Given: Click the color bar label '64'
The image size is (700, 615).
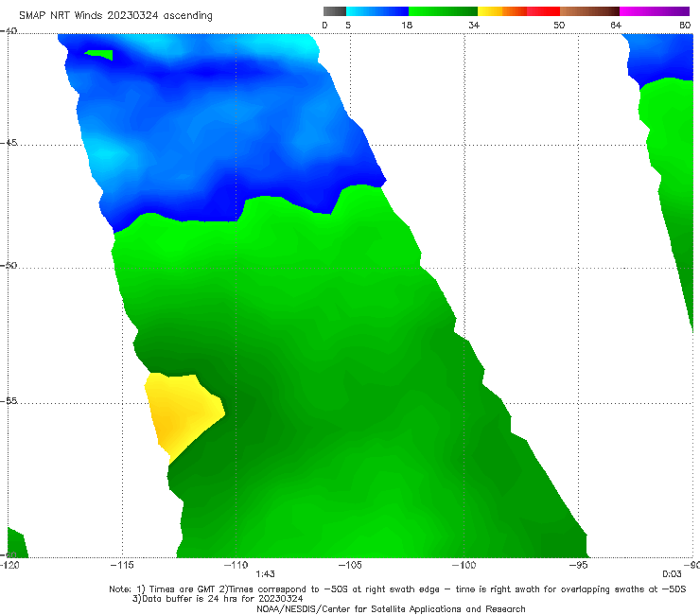Looking at the screenshot, I should click(x=616, y=26).
